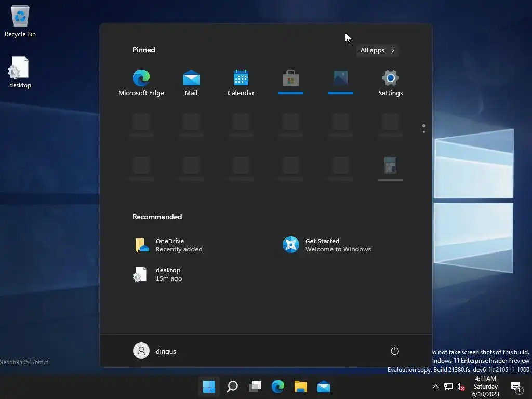Launch the Mail pinned app
The image size is (532, 399).
point(191,83)
